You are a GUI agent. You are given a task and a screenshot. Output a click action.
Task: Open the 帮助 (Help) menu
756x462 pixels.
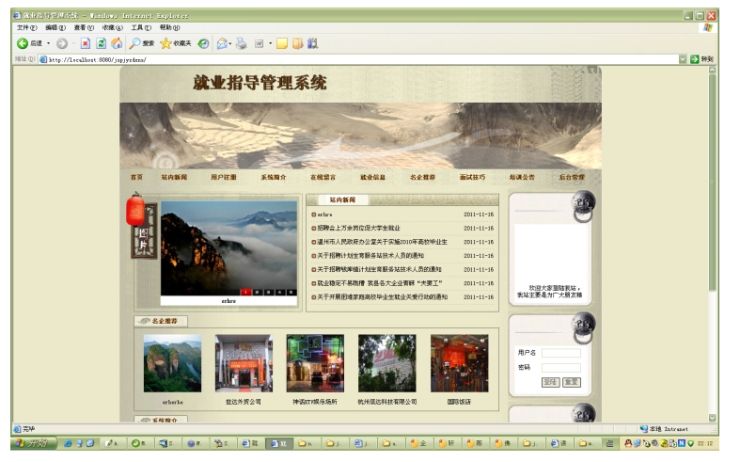click(170, 28)
